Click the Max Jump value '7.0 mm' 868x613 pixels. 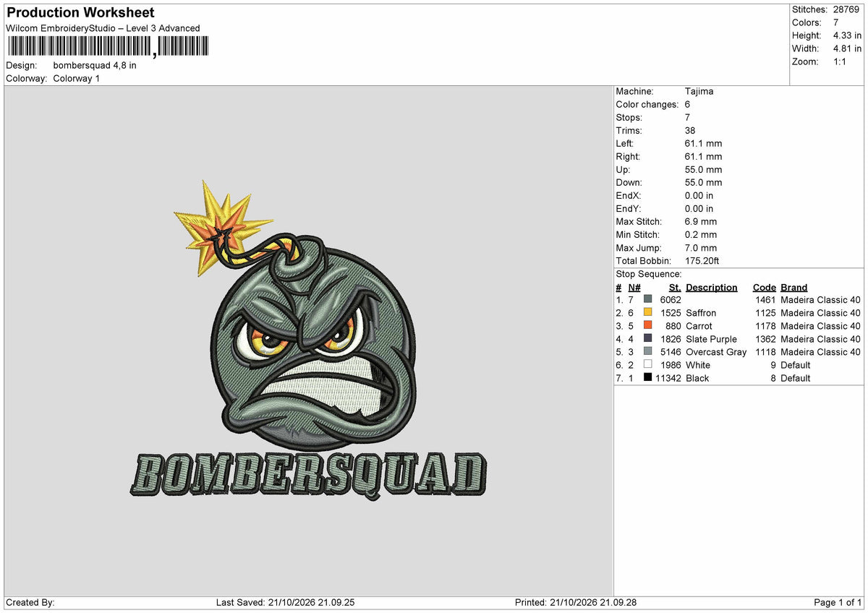[701, 247]
